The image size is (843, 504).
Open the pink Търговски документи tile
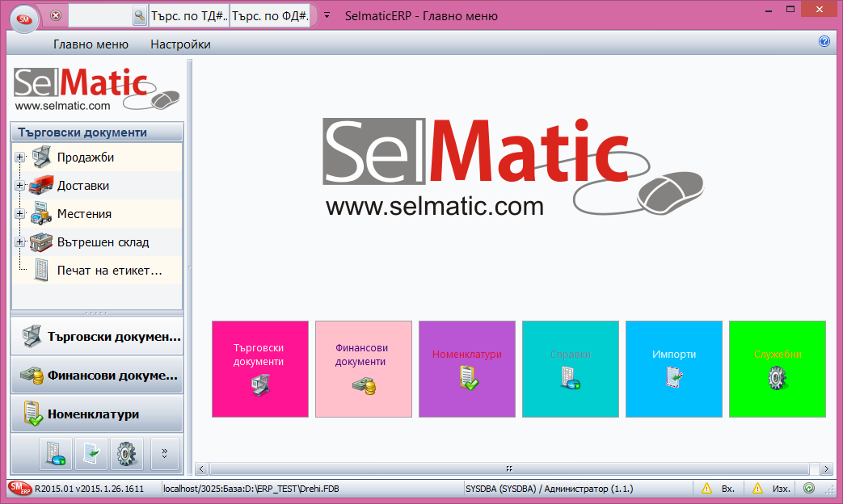(260, 369)
